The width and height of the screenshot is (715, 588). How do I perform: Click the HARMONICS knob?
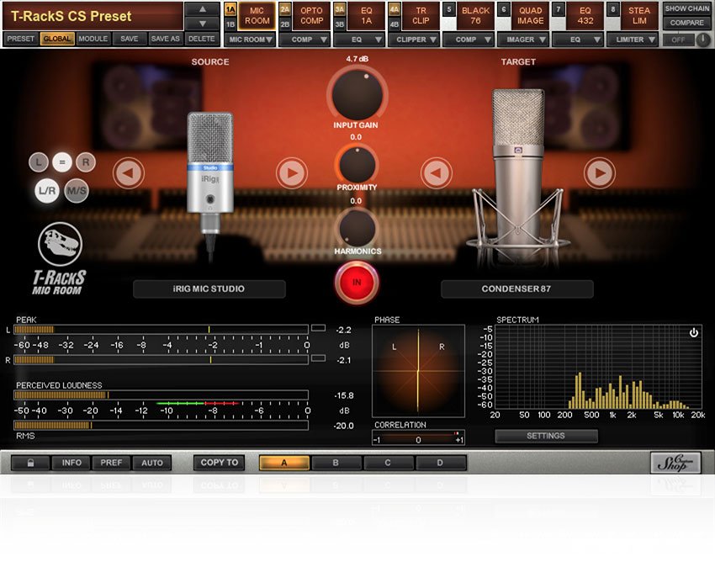click(x=357, y=228)
